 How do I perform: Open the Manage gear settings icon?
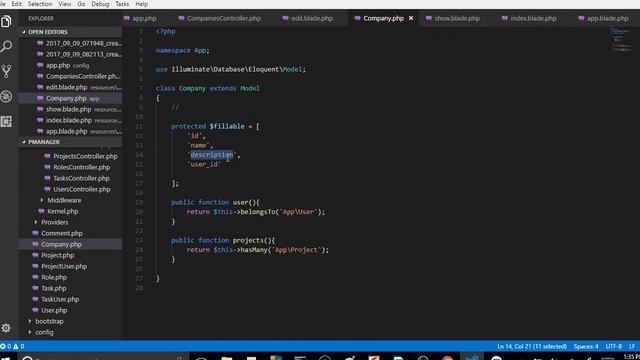click(6, 328)
